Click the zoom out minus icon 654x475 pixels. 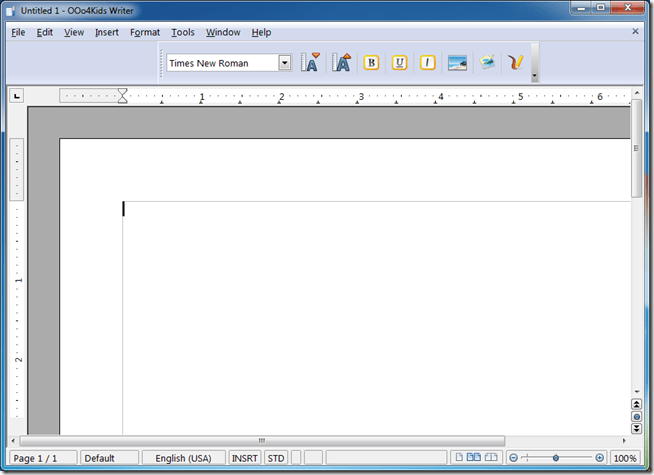(x=513, y=458)
